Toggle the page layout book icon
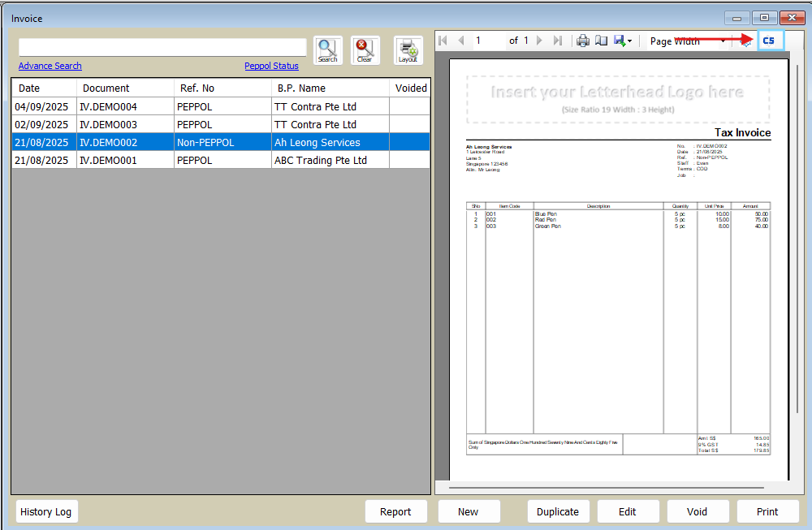This screenshot has height=530, width=812. tap(601, 41)
